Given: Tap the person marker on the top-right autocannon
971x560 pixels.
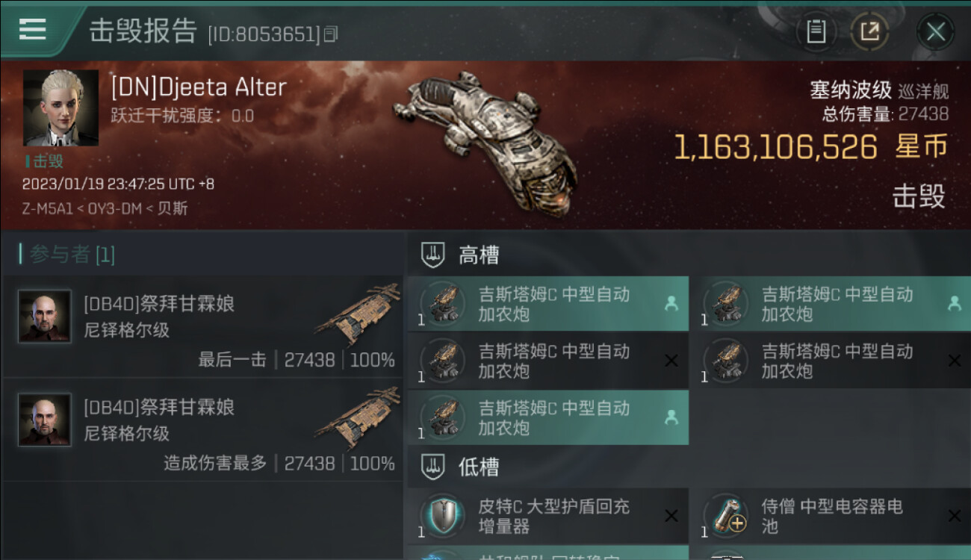Looking at the screenshot, I should coord(954,303).
